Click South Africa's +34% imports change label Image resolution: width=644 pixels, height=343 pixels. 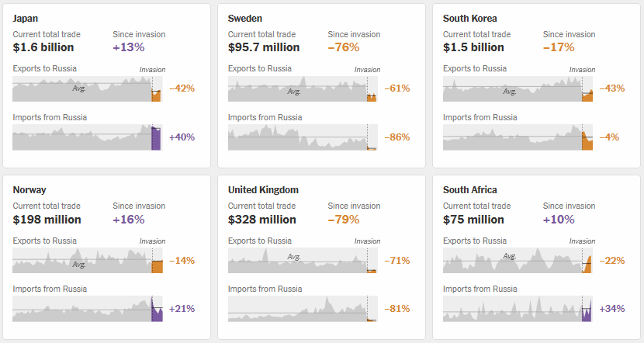[613, 309]
